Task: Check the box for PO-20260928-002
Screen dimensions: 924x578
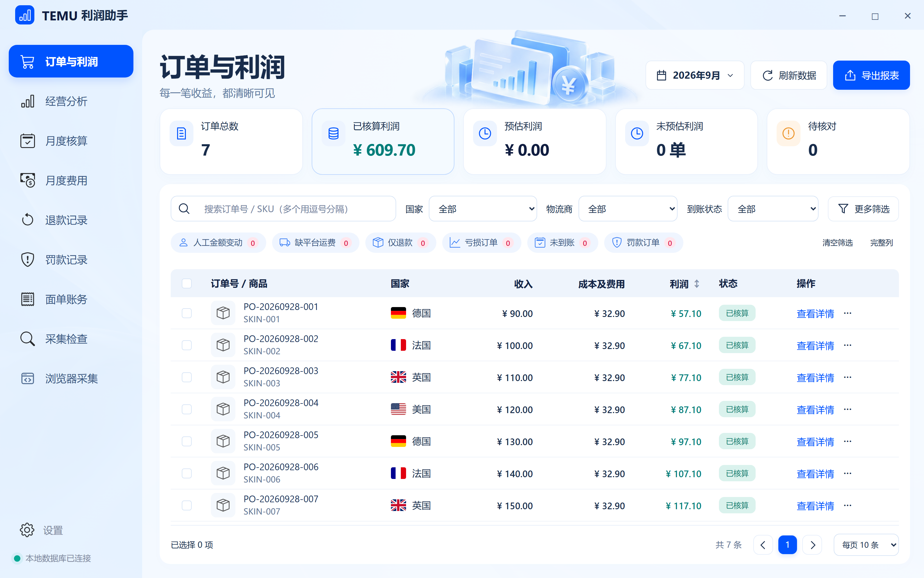Action: tap(186, 345)
